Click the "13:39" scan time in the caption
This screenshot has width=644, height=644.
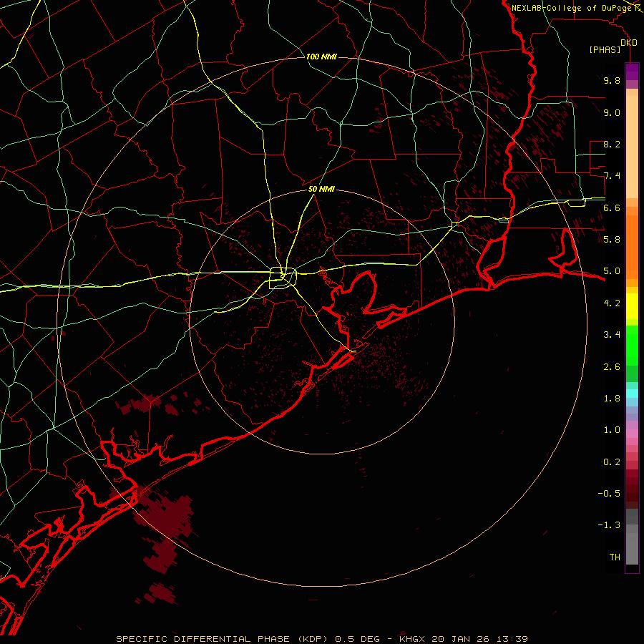[x=512, y=639]
